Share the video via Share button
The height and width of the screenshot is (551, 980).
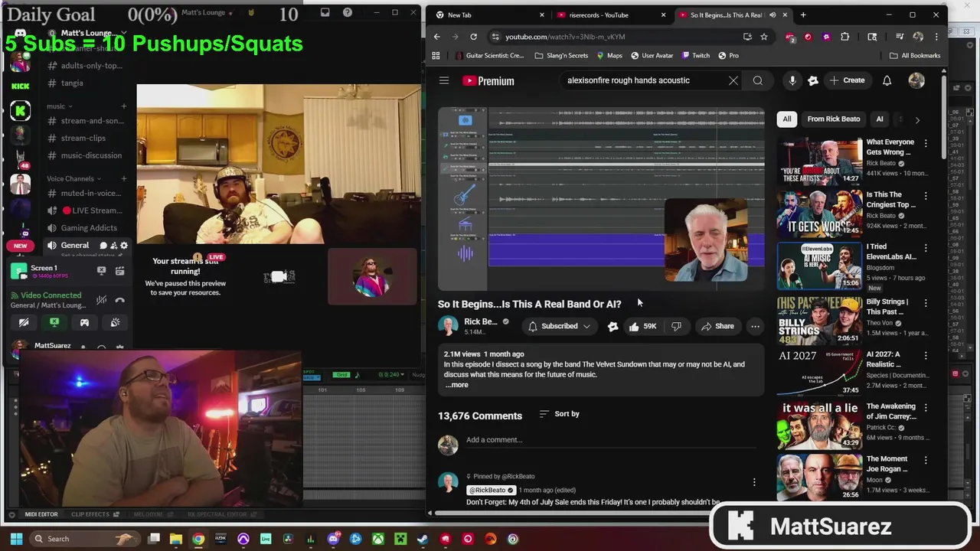pos(717,326)
